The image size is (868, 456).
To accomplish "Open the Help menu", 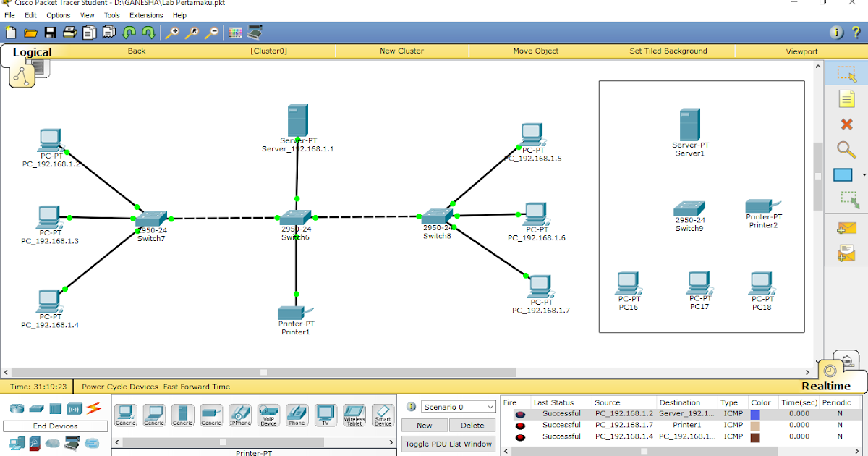I will pyautogui.click(x=179, y=15).
